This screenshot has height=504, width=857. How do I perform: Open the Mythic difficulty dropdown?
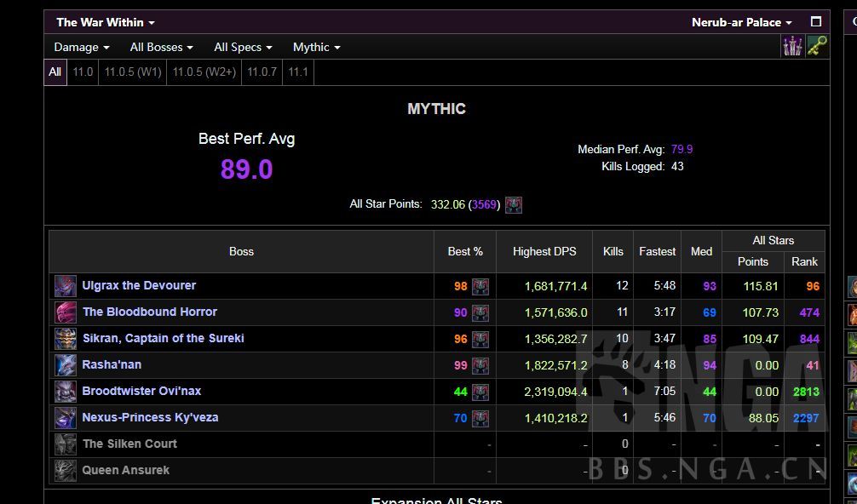(x=316, y=47)
